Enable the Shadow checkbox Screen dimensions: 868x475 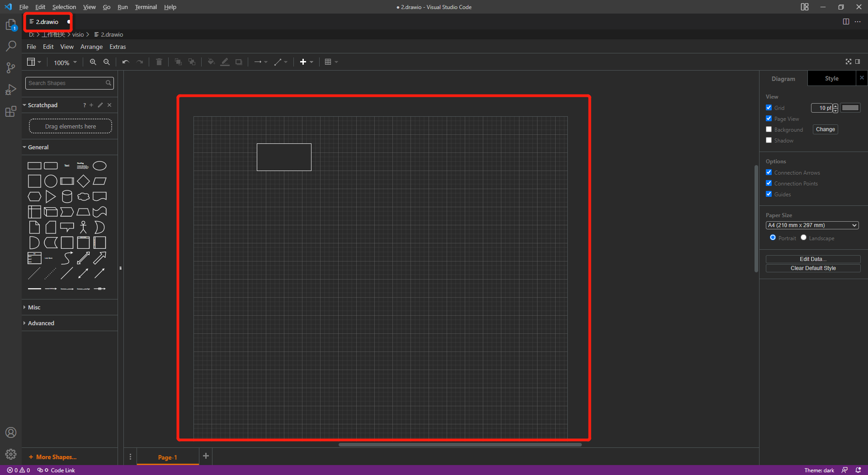(x=769, y=140)
